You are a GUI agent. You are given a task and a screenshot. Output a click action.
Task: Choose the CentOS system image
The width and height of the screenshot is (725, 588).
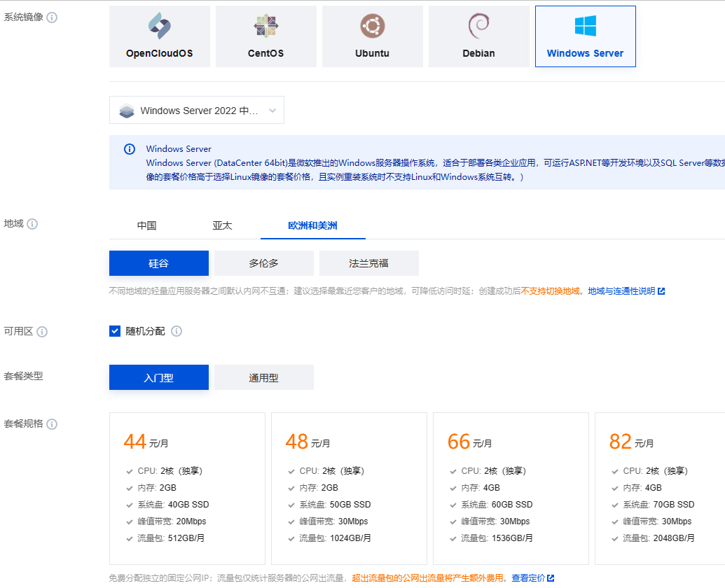pyautogui.click(x=265, y=36)
